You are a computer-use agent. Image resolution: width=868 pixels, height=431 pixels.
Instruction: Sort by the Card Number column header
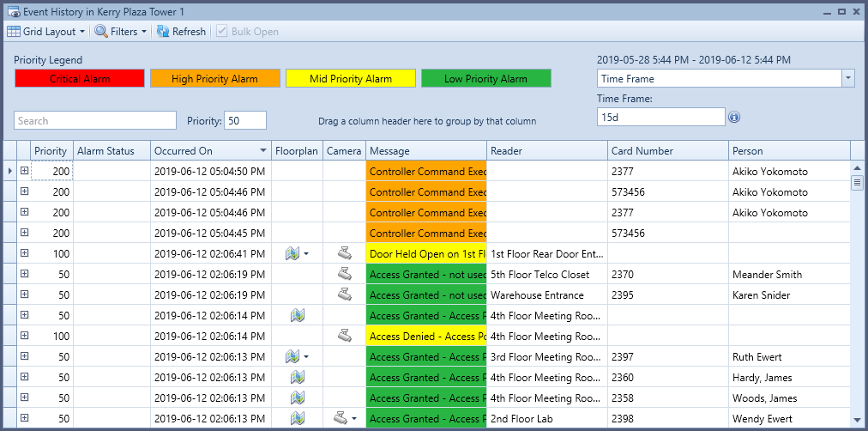(x=668, y=151)
